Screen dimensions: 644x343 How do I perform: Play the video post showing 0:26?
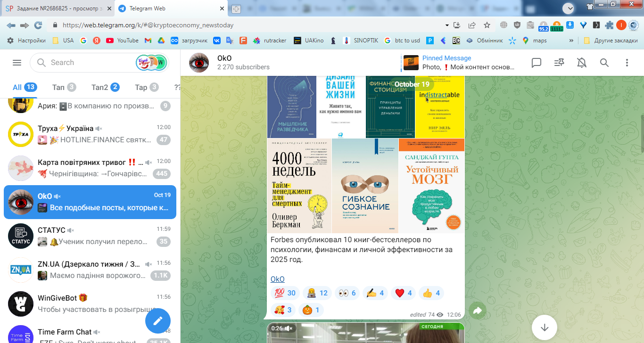pos(366,333)
